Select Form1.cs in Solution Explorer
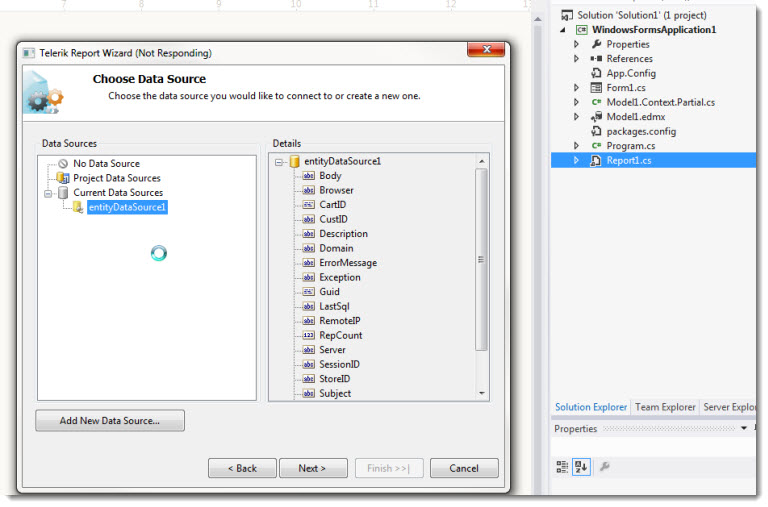Screen dimensions: 768x507 coord(626,88)
